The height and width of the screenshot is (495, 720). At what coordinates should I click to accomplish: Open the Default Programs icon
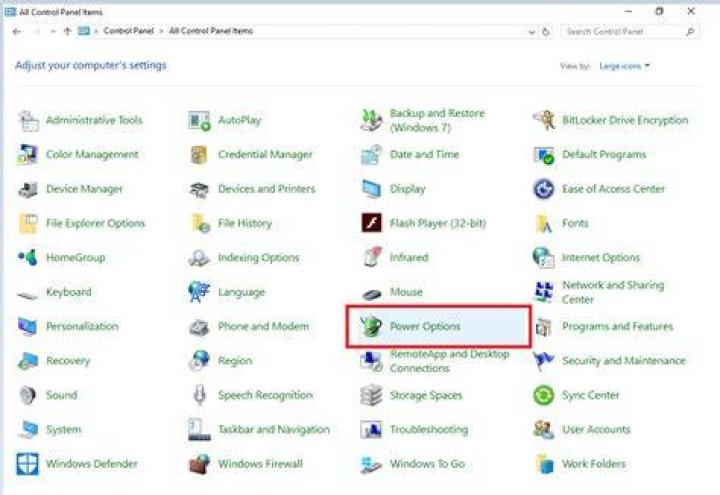pos(544,155)
